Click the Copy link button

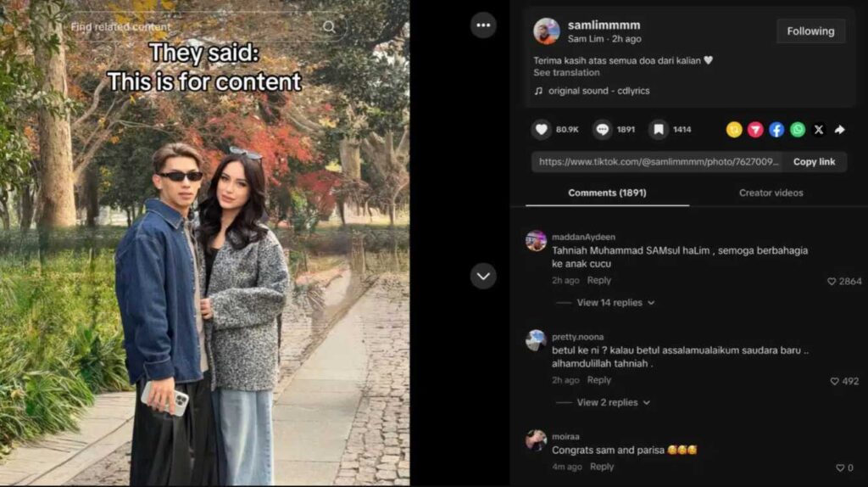coord(814,162)
